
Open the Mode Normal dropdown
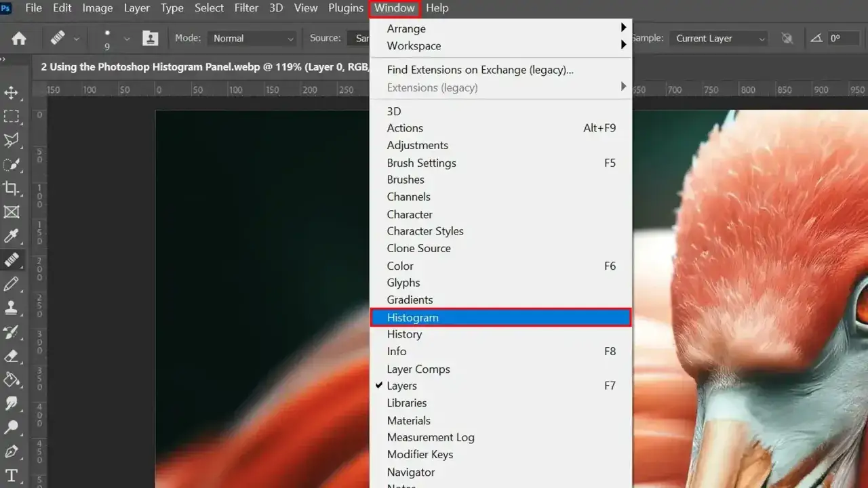(x=253, y=39)
